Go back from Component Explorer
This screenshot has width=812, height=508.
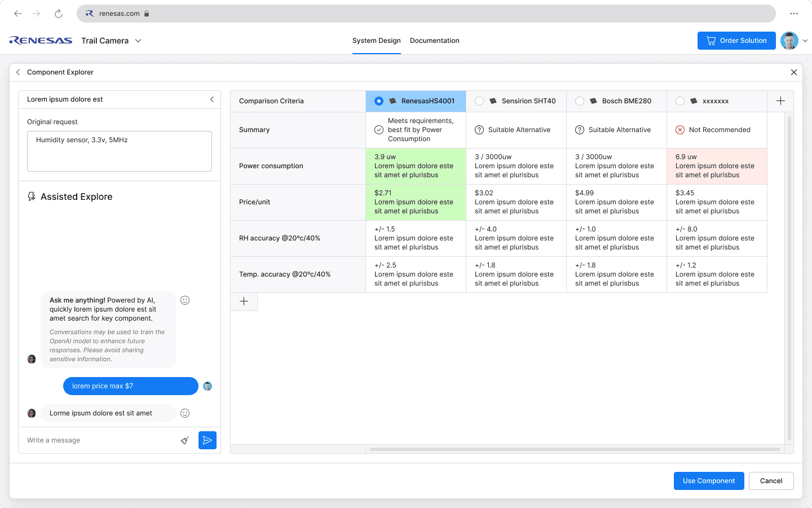pos(18,72)
